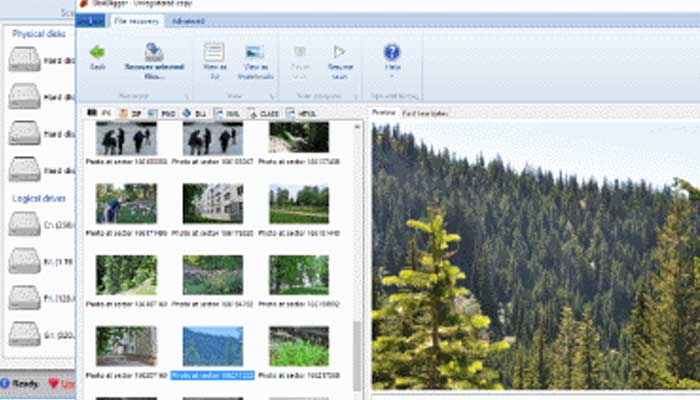The width and height of the screenshot is (700, 400).
Task: Select the highlighted blue mountain thumbnail
Action: pyautogui.click(x=213, y=346)
